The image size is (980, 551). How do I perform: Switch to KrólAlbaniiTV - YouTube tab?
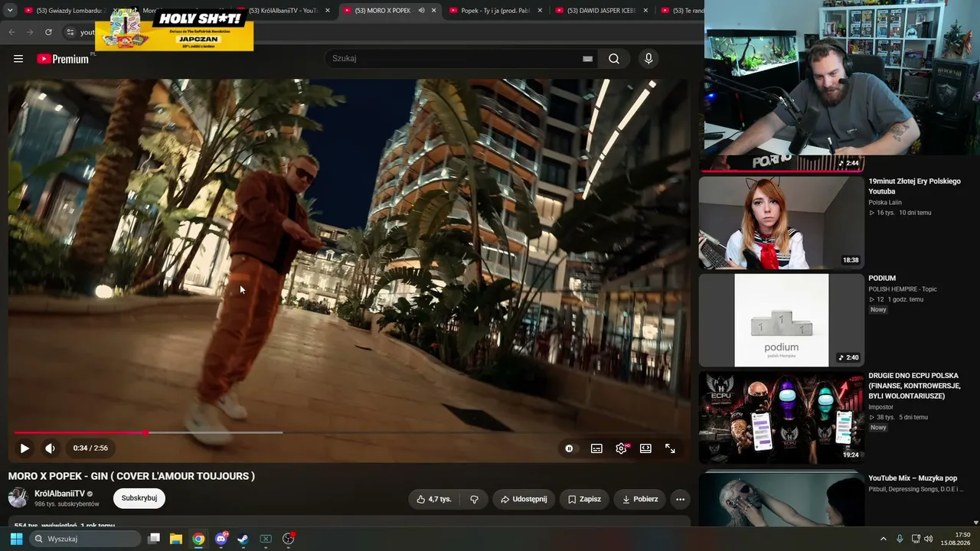(283, 11)
